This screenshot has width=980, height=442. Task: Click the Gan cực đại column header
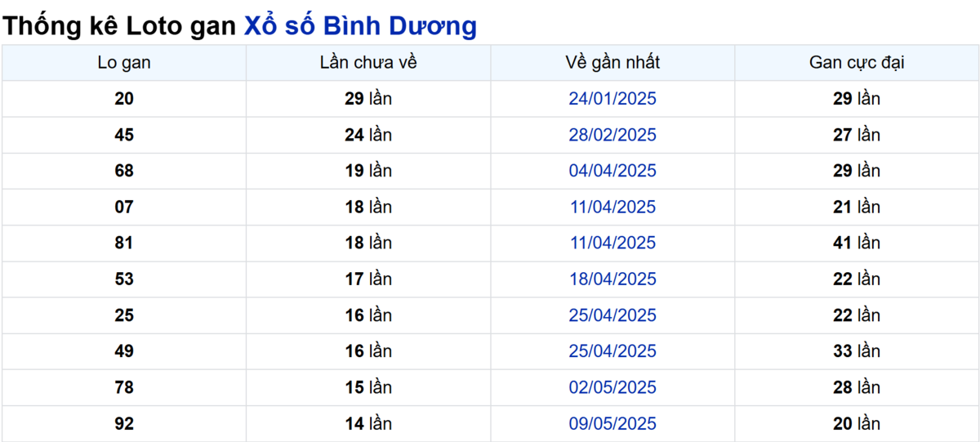tap(857, 63)
